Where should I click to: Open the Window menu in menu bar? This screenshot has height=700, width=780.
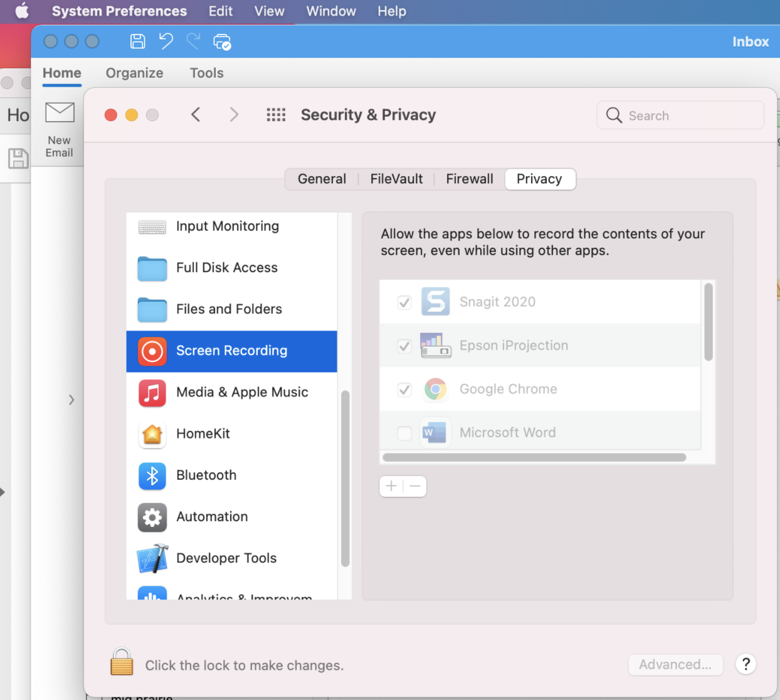click(330, 11)
